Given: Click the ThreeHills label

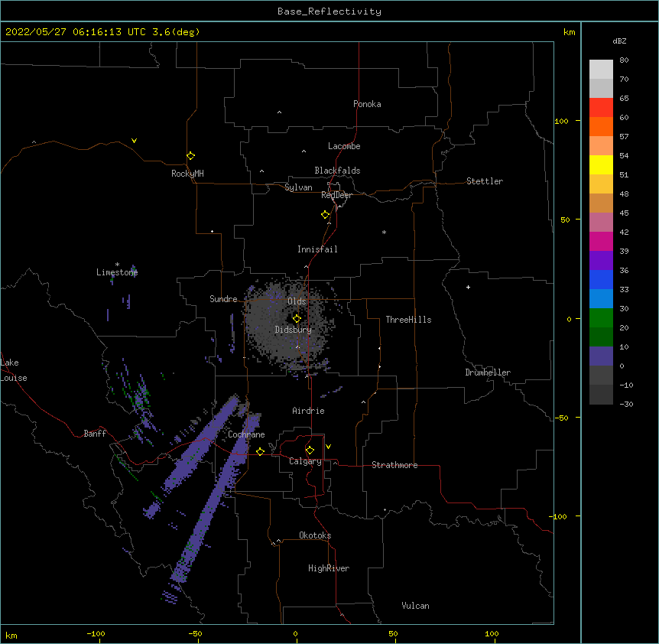Looking at the screenshot, I should (x=408, y=320).
